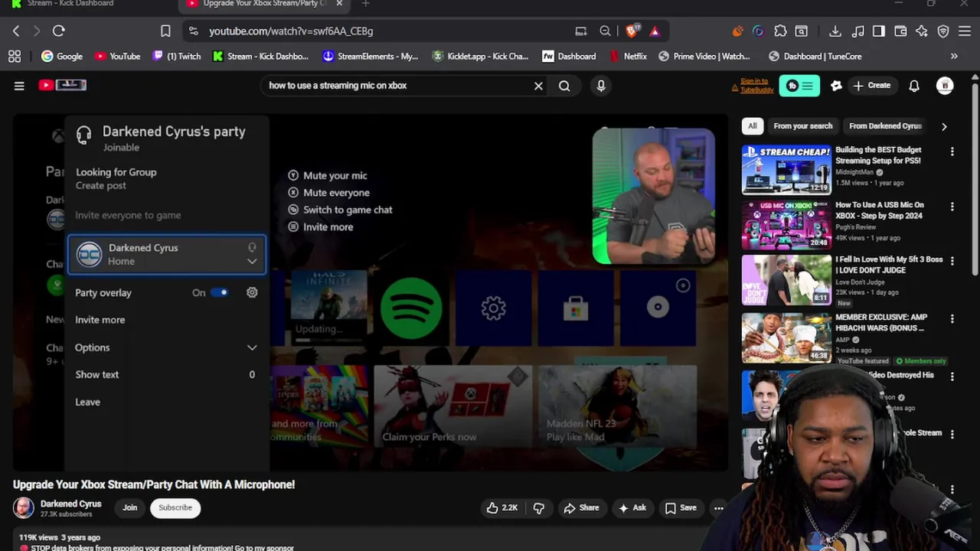The height and width of the screenshot is (551, 980).
Task: Open the Darkened Cyrus channel name link
Action: pyautogui.click(x=70, y=504)
